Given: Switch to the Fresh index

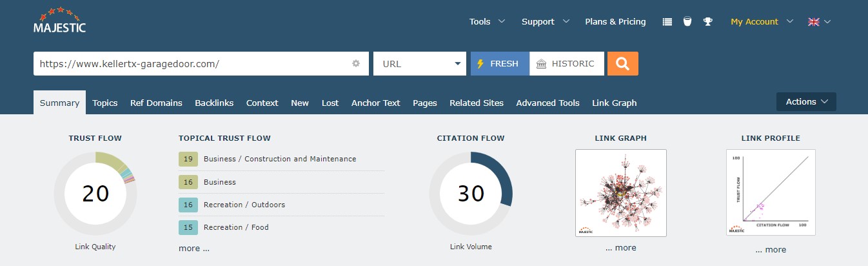Looking at the screenshot, I should point(500,63).
